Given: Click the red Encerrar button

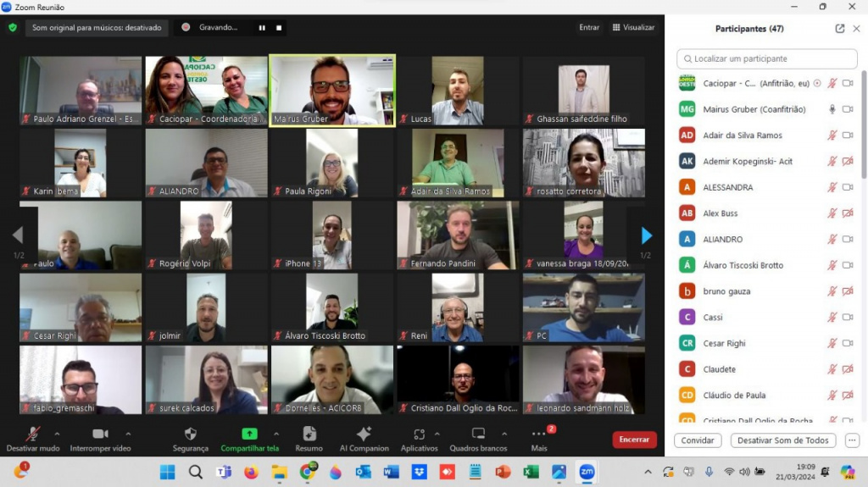Looking at the screenshot, I should [634, 440].
